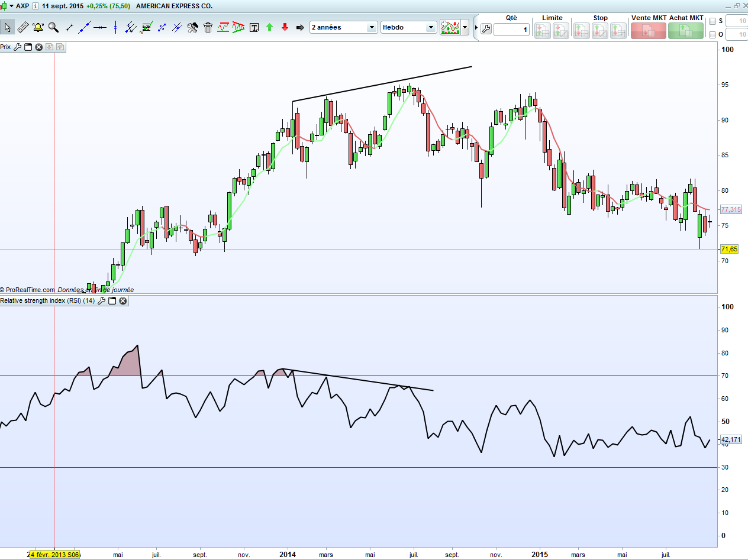Toggle the S checkbox
Image resolution: width=748 pixels, height=560 pixels.
pos(712,21)
